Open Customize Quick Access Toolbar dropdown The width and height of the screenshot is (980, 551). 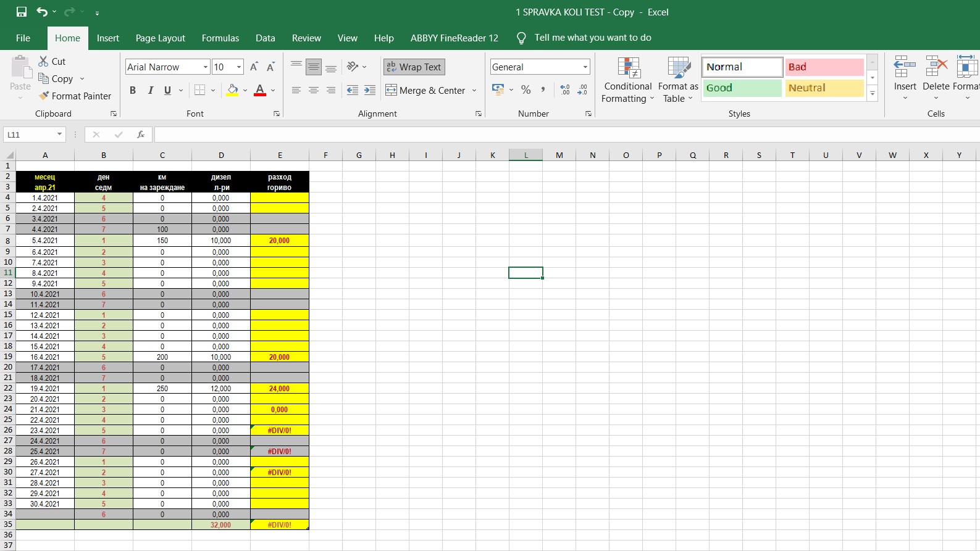click(x=98, y=12)
